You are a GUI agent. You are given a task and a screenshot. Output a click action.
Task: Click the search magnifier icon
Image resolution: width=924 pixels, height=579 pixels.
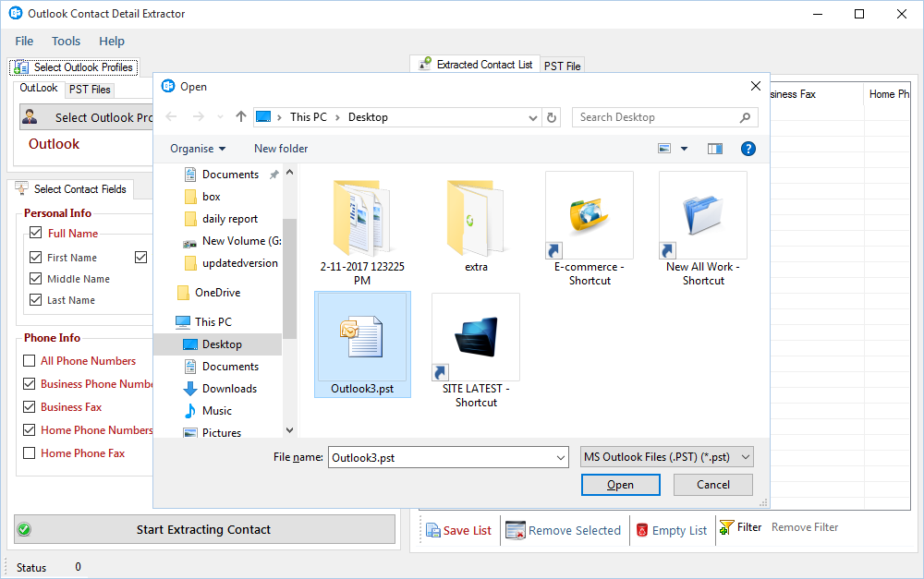[x=745, y=117]
